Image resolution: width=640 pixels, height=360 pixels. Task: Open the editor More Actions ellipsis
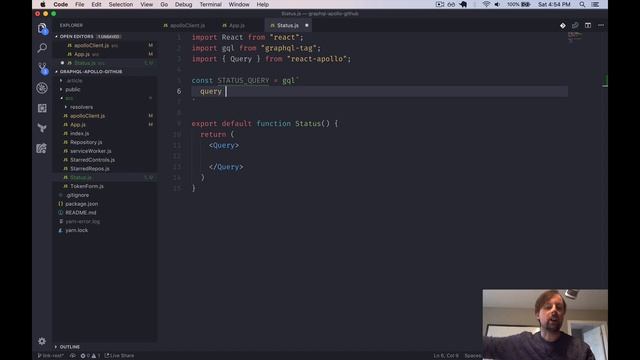coord(601,25)
